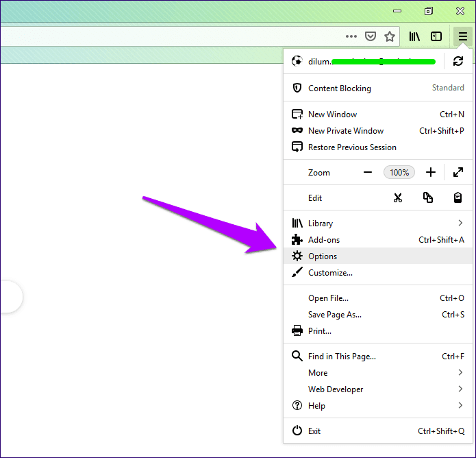Image resolution: width=476 pixels, height=458 pixels.
Task: Open a New Window
Action: pyautogui.click(x=378, y=114)
